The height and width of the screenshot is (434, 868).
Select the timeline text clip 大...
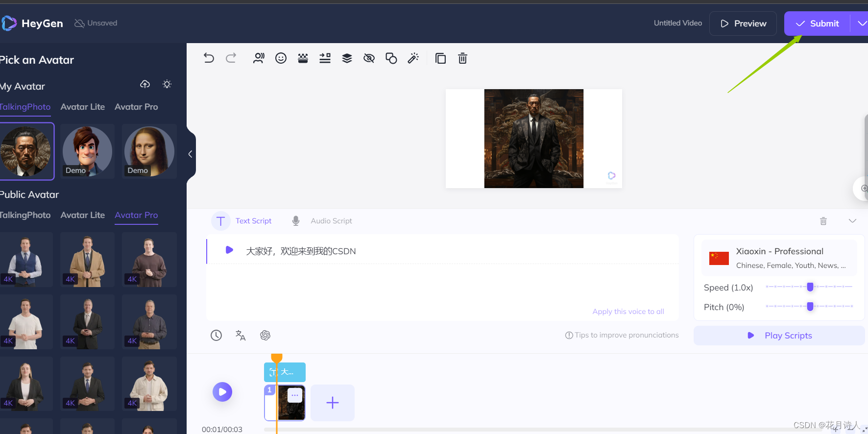pyautogui.click(x=285, y=372)
